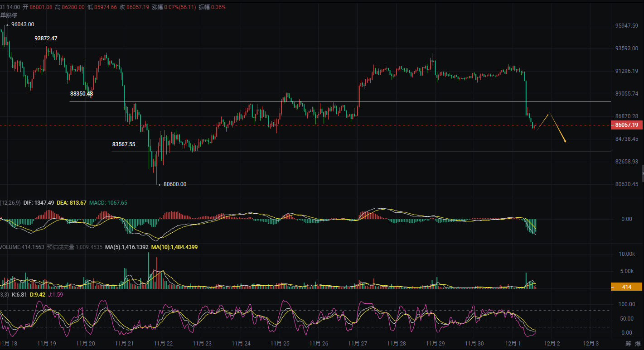The width and height of the screenshot is (644, 350).
Task: Expand the collapsed right side panel arrow
Action: click(x=642, y=173)
